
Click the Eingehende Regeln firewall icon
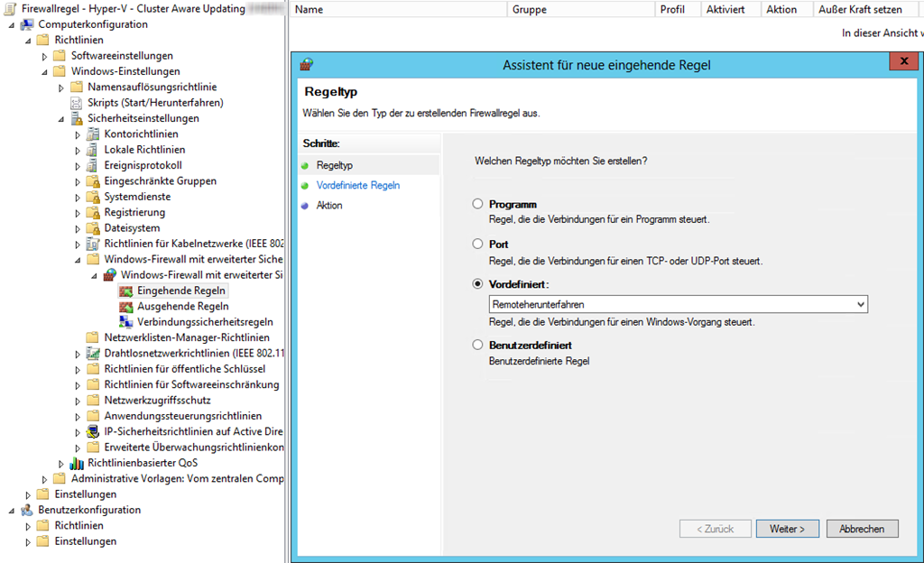tap(125, 291)
